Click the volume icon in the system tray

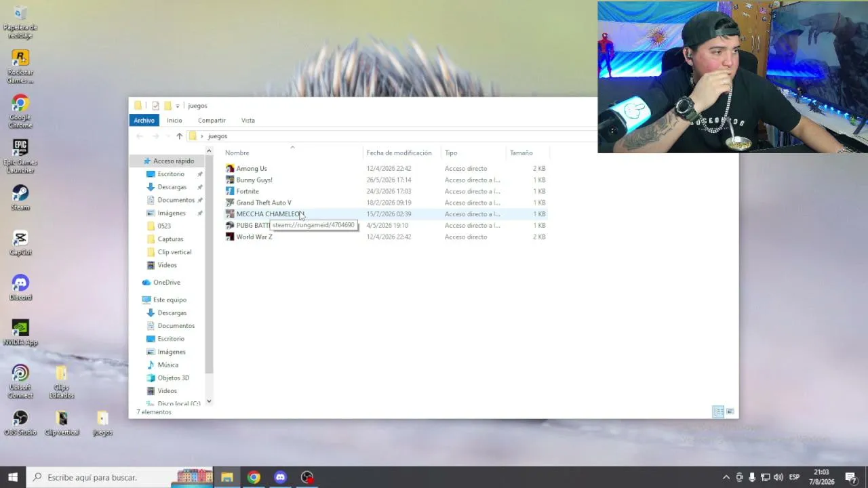[x=778, y=477]
